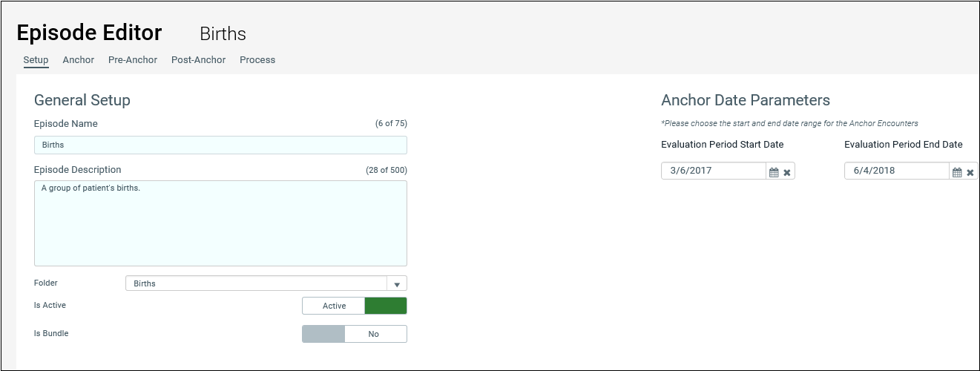Click the green side of the Active toggle
Image resolution: width=980 pixels, height=371 pixels.
pyautogui.click(x=386, y=306)
